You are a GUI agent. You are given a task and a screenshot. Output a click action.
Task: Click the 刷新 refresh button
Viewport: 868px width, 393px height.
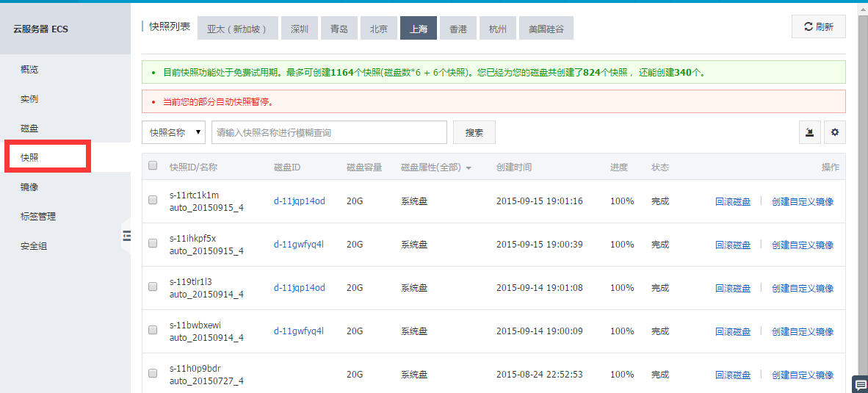(x=818, y=26)
